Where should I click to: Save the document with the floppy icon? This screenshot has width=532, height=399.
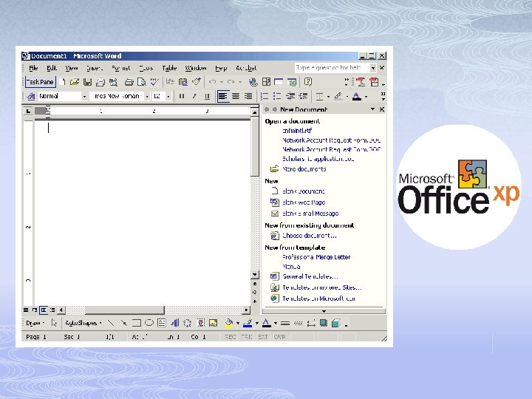[x=87, y=82]
